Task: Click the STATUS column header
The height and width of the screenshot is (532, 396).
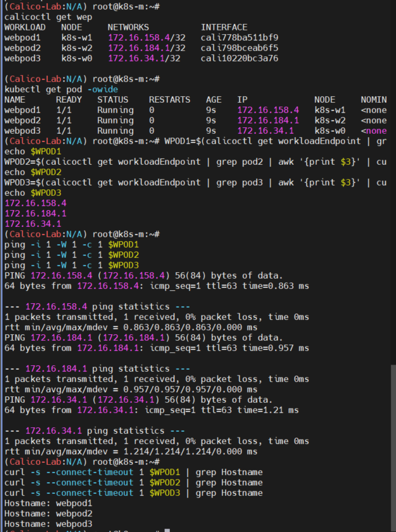Action: 113,100
